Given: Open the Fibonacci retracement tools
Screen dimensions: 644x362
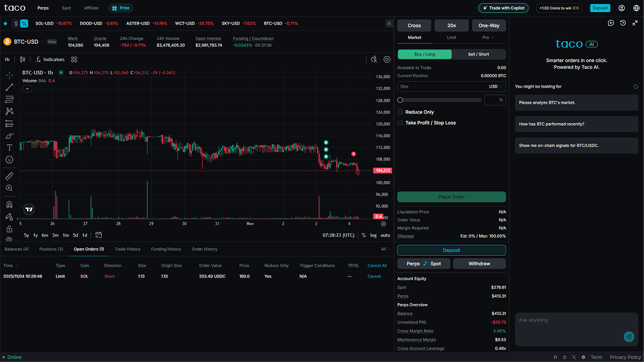Looking at the screenshot, I should tap(9, 99).
